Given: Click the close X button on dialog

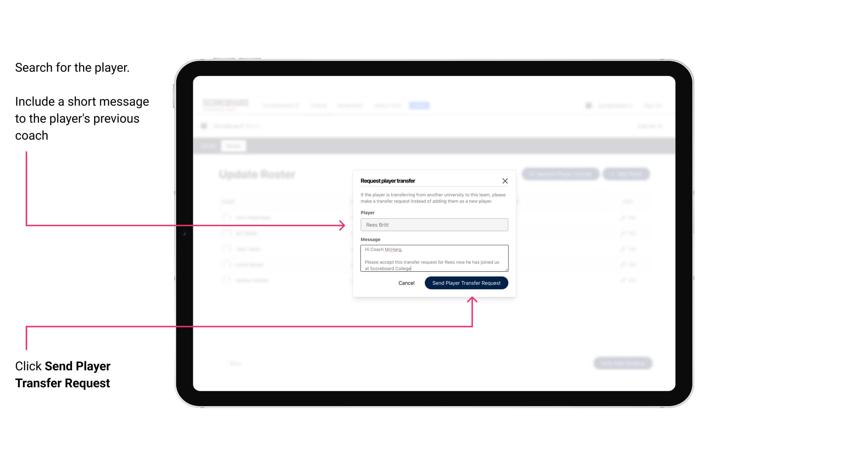Looking at the screenshot, I should point(505,181).
